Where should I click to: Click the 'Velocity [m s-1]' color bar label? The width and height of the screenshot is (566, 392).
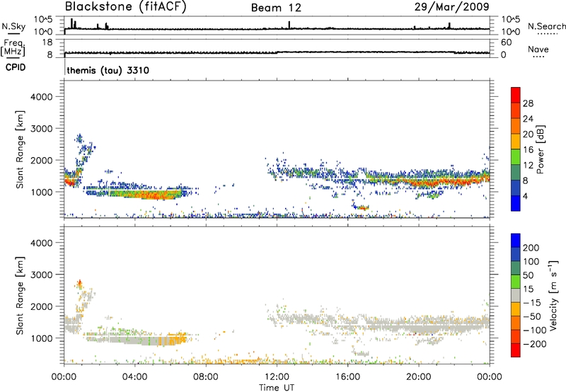[x=553, y=295]
